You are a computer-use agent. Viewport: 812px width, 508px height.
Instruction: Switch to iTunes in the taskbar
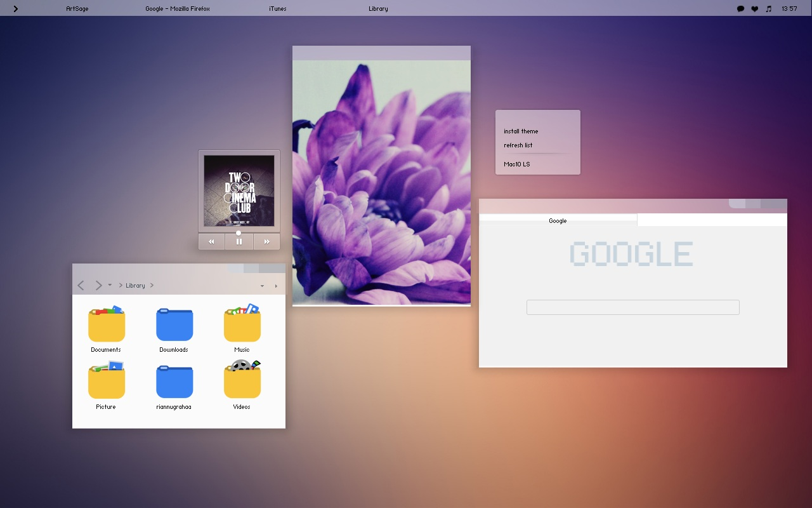(278, 9)
